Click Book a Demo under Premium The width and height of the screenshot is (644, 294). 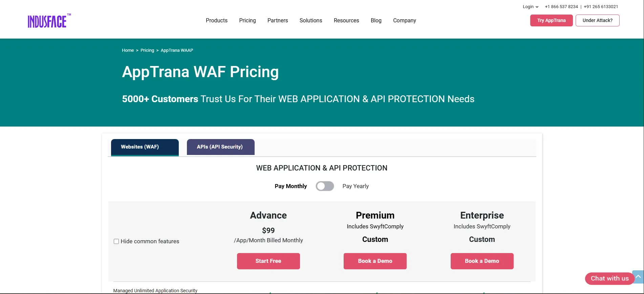coord(375,261)
